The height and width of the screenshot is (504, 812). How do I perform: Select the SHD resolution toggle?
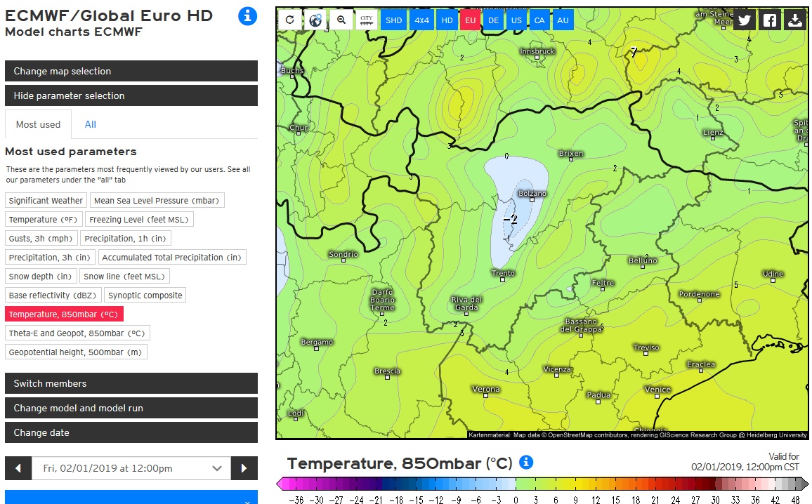pos(393,20)
